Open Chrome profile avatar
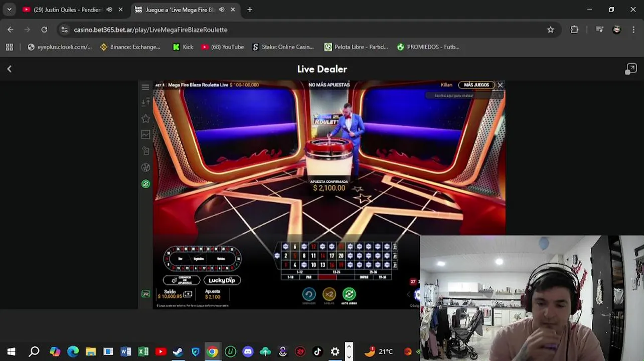The image size is (644, 361). [617, 30]
